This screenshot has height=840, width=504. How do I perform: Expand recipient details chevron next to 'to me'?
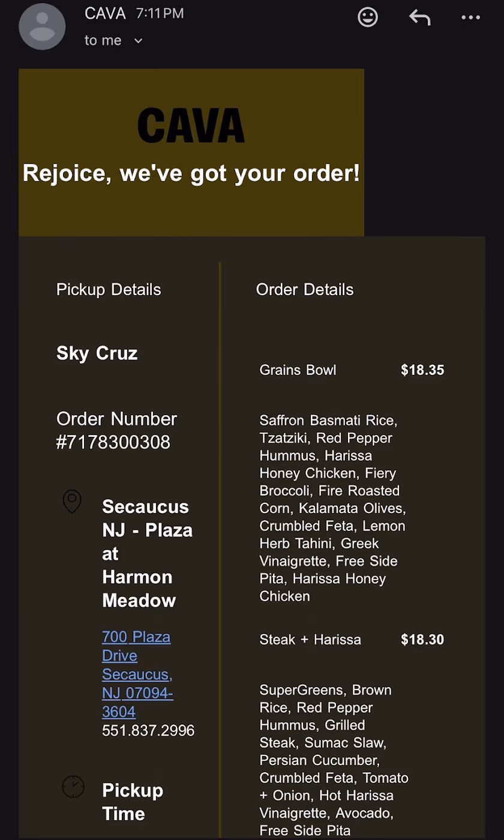(x=138, y=41)
